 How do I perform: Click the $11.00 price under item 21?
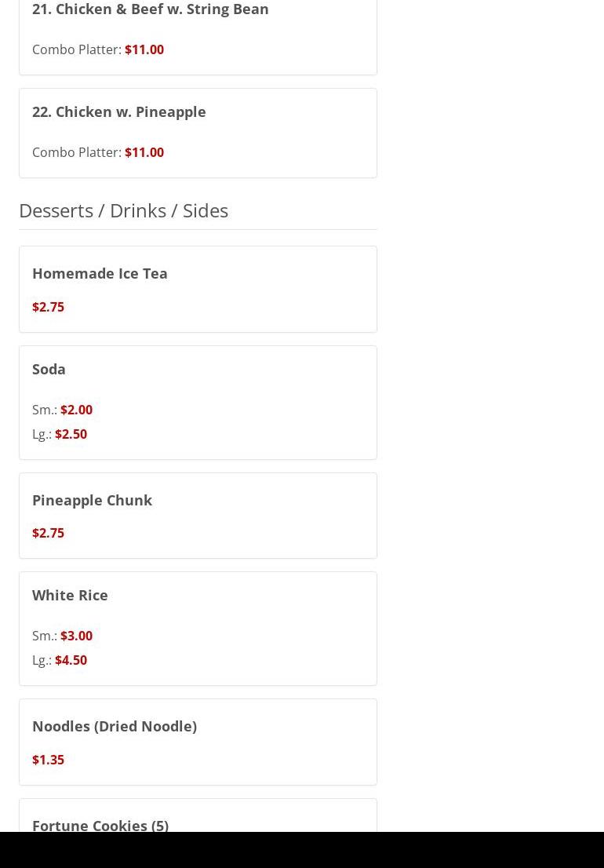click(x=144, y=49)
